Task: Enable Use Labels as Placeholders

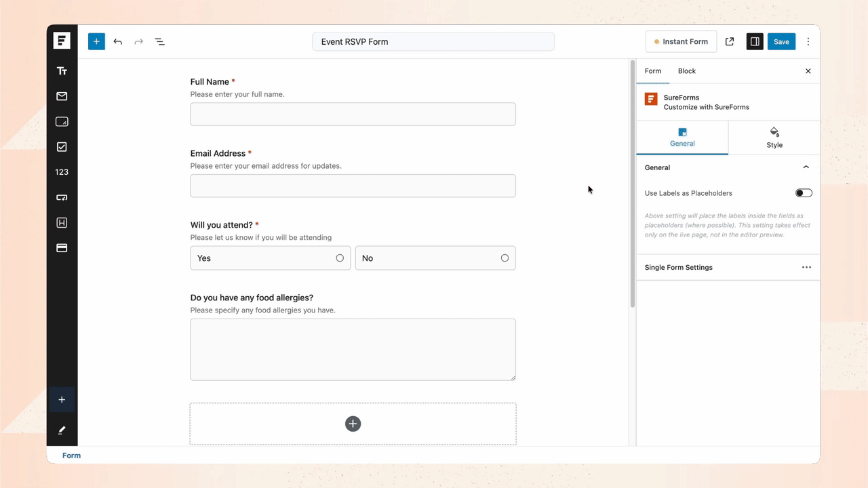Action: click(804, 193)
